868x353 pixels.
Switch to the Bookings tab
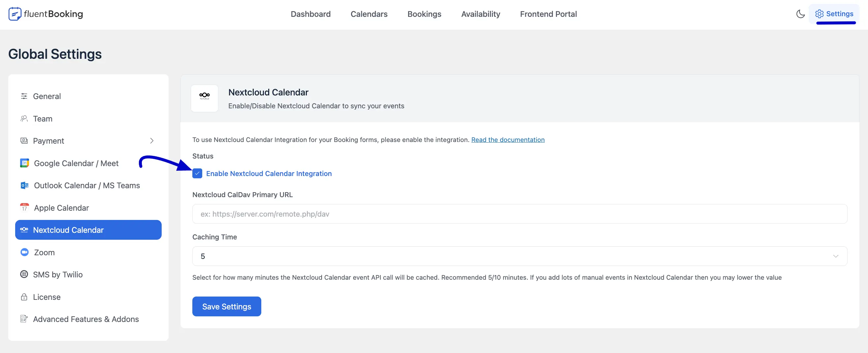click(x=424, y=14)
